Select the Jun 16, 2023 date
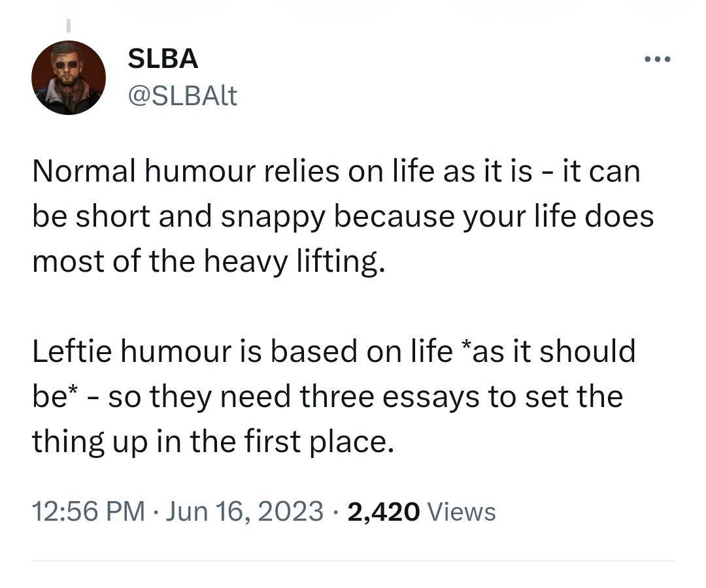 point(244,512)
